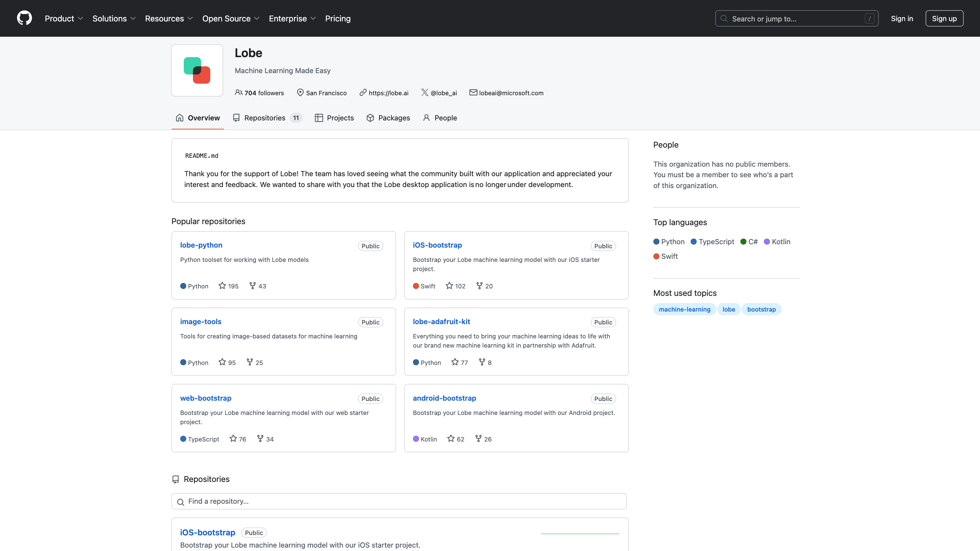Click the fork icon on iOS-bootstrap card
The height and width of the screenshot is (551, 980).
(x=479, y=286)
